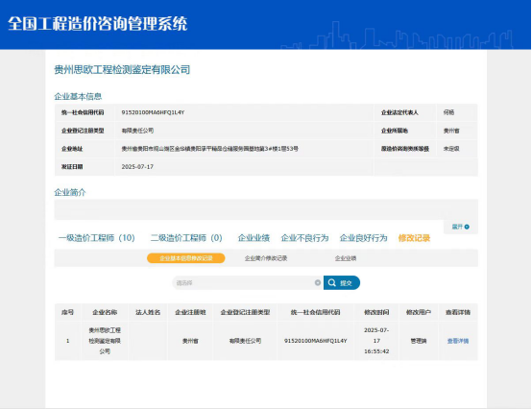The image size is (532, 409).
Task: Click the 有限责任公司 value in basic info
Action: pyautogui.click(x=137, y=131)
